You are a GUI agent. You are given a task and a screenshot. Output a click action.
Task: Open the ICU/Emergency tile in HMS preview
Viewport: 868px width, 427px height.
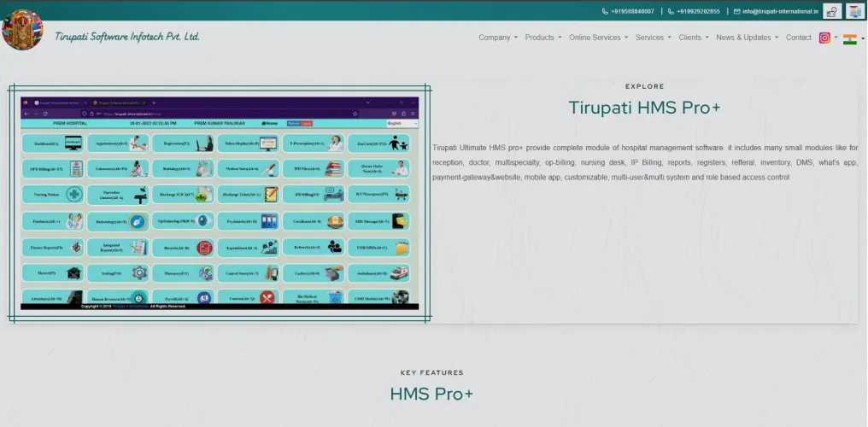[378, 194]
